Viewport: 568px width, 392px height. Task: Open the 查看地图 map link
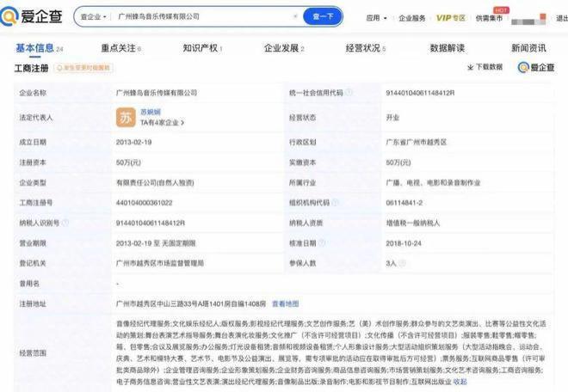[x=286, y=303]
